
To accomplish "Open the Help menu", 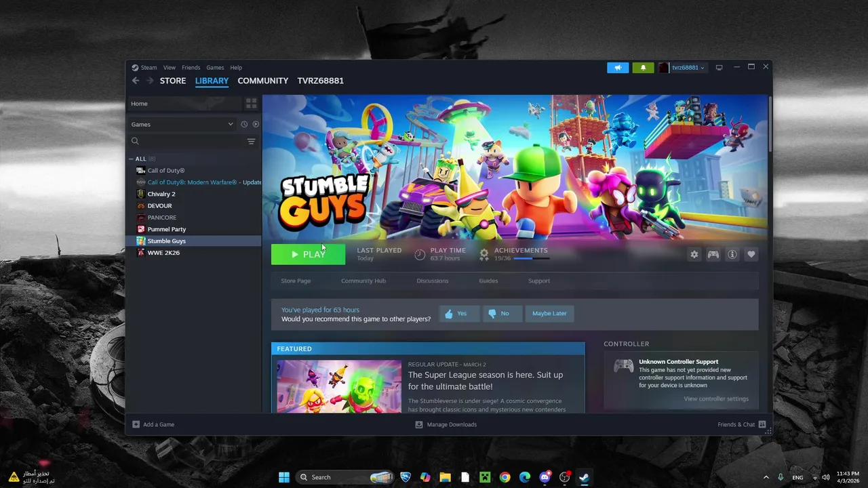I will coord(236,68).
